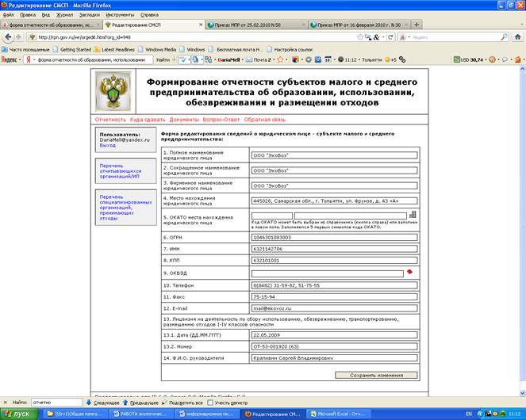Click the Найти button in Yandex bar
This screenshot has height=420, width=526.
[163, 59]
